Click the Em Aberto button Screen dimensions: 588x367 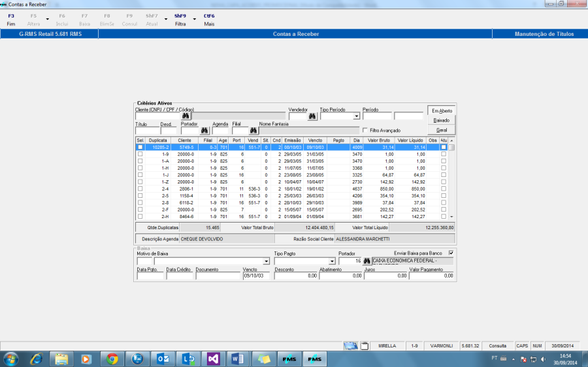(442, 110)
